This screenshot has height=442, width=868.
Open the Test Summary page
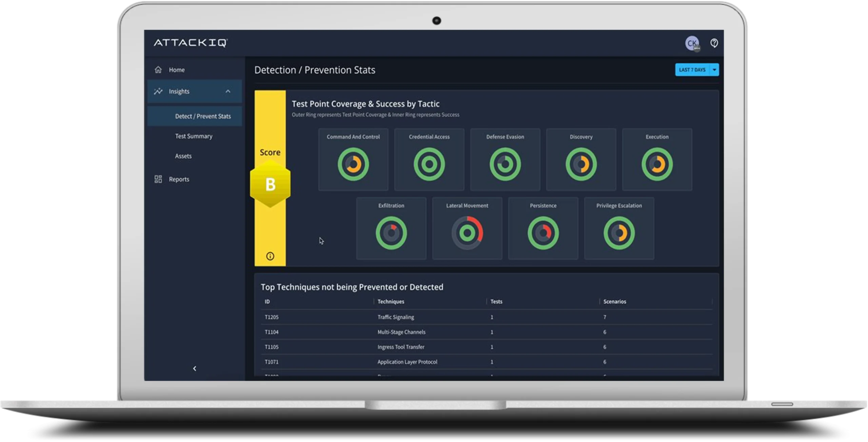point(194,136)
